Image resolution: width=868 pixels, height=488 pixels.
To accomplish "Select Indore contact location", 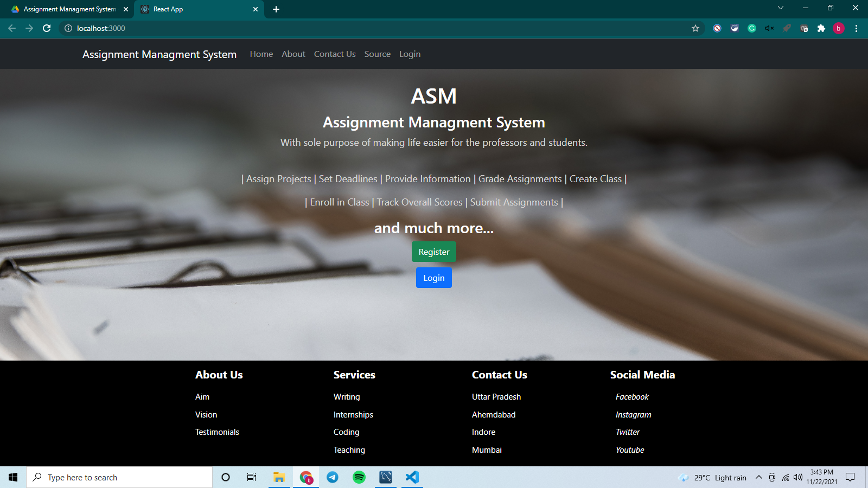I will (x=483, y=432).
